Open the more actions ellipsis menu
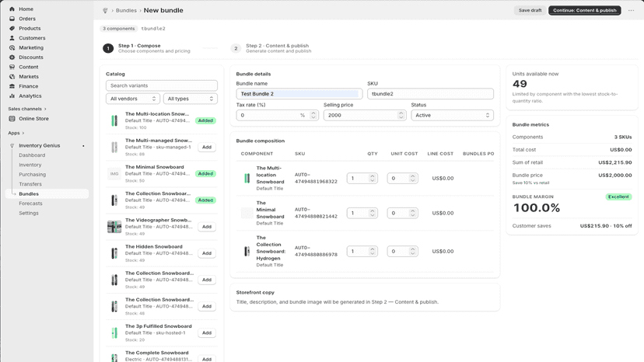The image size is (644, 362). click(x=631, y=10)
